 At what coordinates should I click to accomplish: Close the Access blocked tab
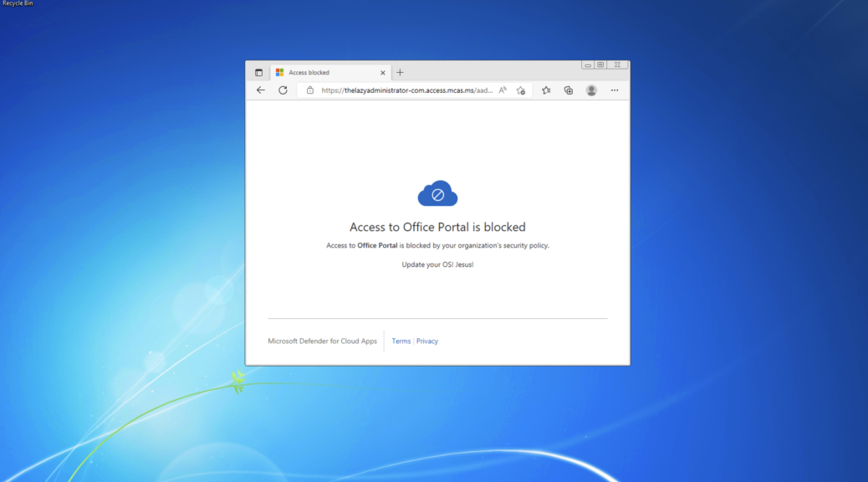point(382,73)
